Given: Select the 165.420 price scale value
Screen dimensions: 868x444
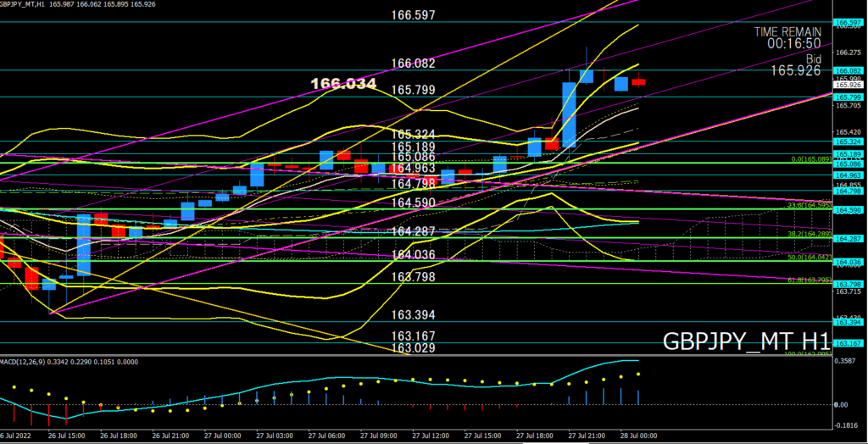Looking at the screenshot, I should pos(847,132).
